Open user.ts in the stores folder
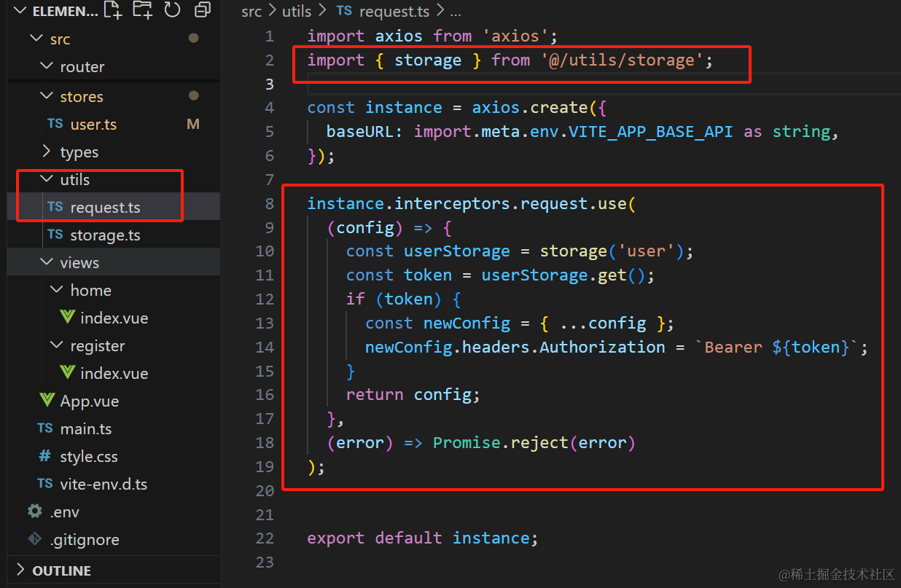Screen dimensions: 901x588 (x=93, y=125)
